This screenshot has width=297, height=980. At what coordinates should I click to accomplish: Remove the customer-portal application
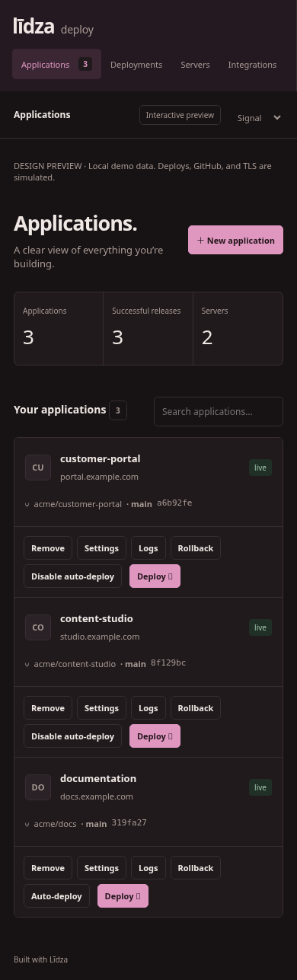click(48, 548)
